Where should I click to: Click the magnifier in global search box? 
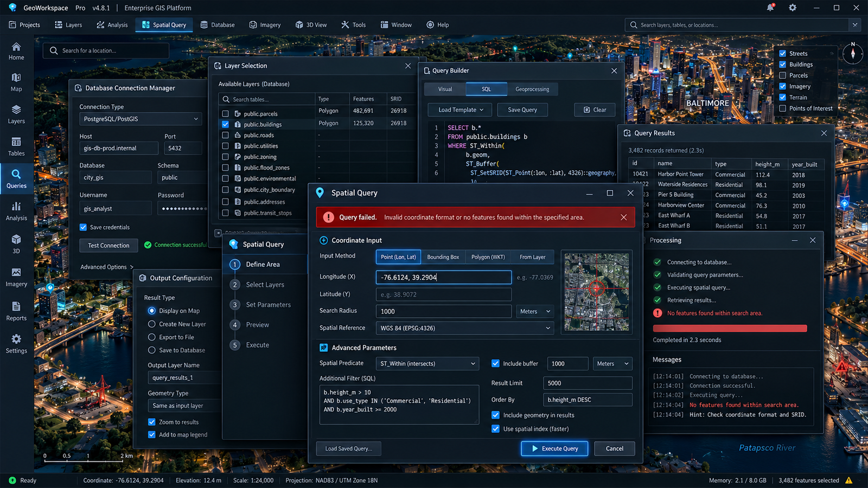634,25
